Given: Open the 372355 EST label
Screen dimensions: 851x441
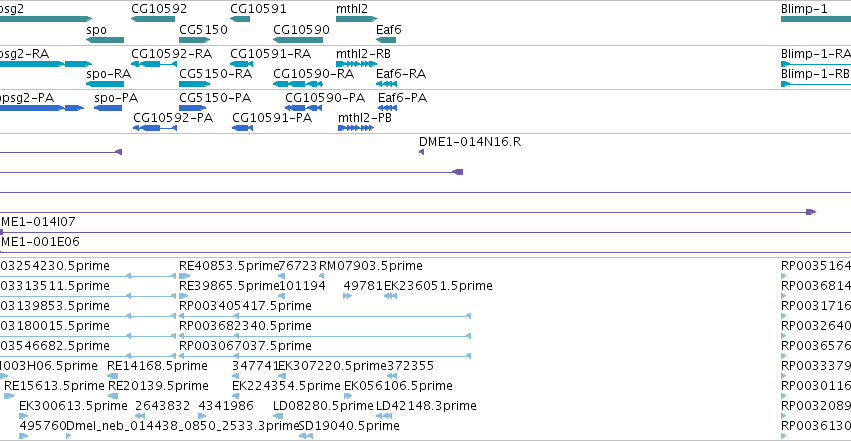Looking at the screenshot, I should coord(410,366).
